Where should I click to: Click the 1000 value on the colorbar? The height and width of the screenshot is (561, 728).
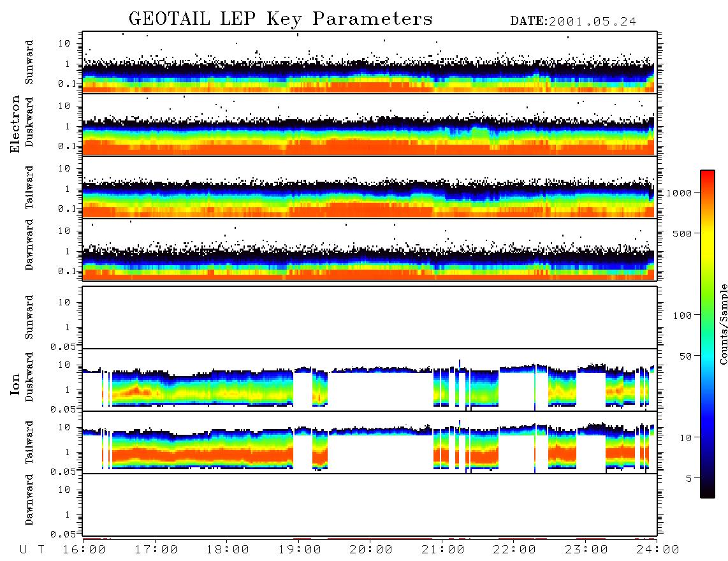click(x=679, y=193)
